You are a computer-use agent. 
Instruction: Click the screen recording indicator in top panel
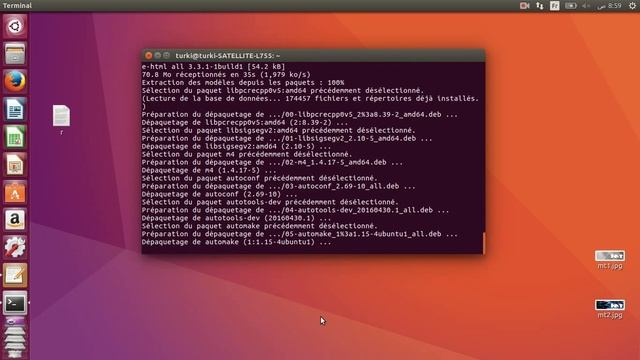tap(524, 6)
